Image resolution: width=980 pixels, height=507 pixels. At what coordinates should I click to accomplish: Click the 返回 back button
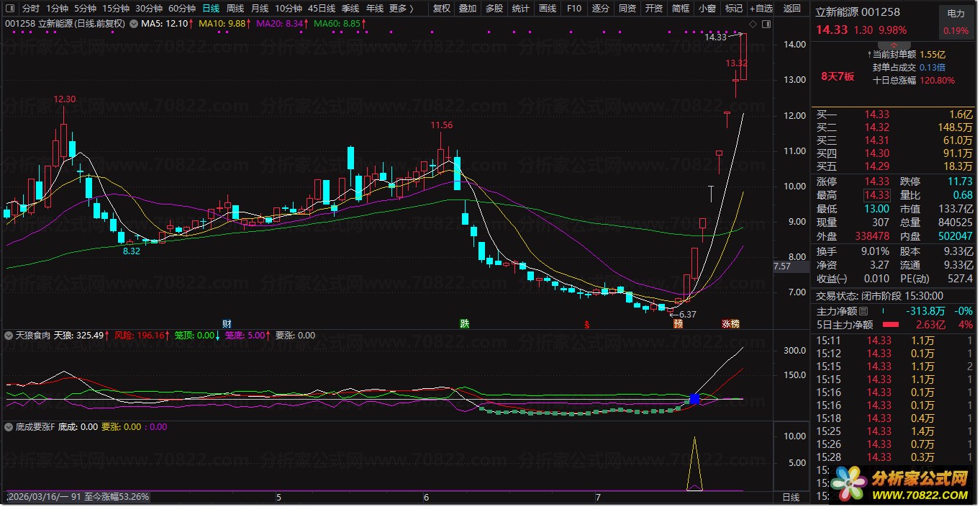792,9
